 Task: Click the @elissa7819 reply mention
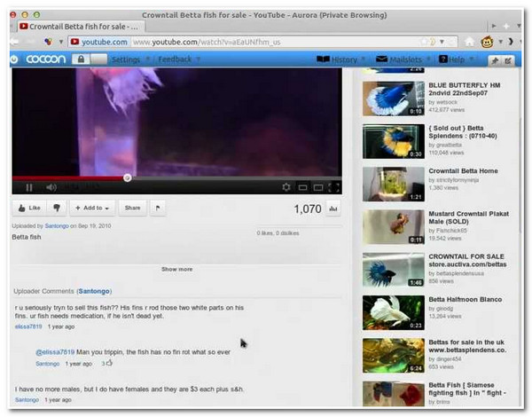pos(55,352)
